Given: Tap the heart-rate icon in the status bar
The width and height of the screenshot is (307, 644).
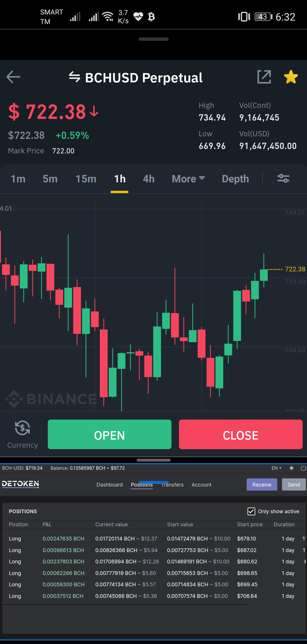Looking at the screenshot, I should (x=138, y=17).
